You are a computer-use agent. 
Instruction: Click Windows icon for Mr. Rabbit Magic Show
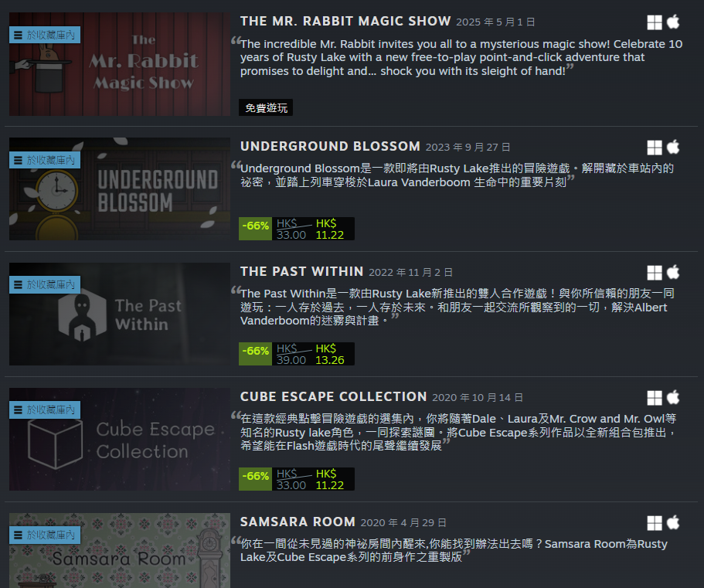click(x=655, y=22)
